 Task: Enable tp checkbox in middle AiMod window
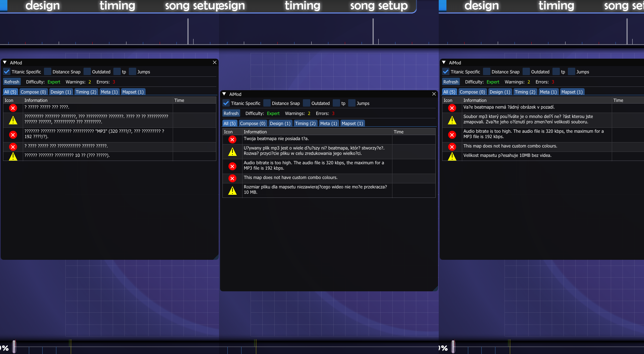pyautogui.click(x=336, y=103)
